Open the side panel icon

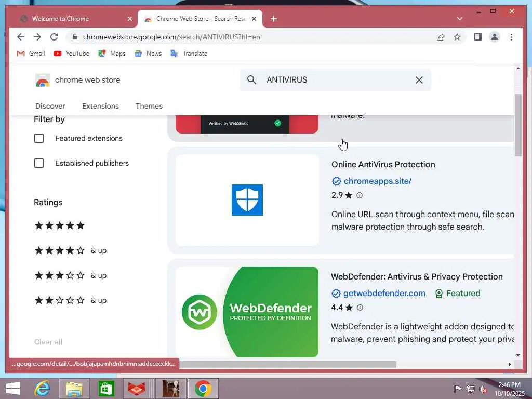coord(478,37)
